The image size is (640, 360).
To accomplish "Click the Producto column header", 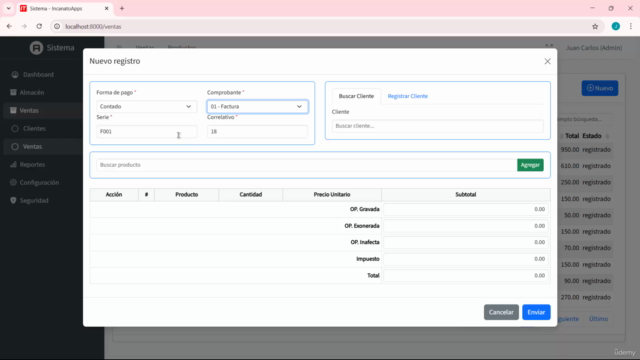I will pos(187,195).
